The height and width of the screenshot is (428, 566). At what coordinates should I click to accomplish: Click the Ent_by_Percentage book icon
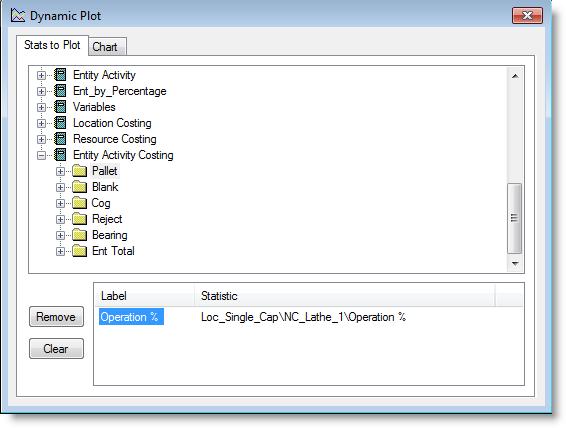60,91
